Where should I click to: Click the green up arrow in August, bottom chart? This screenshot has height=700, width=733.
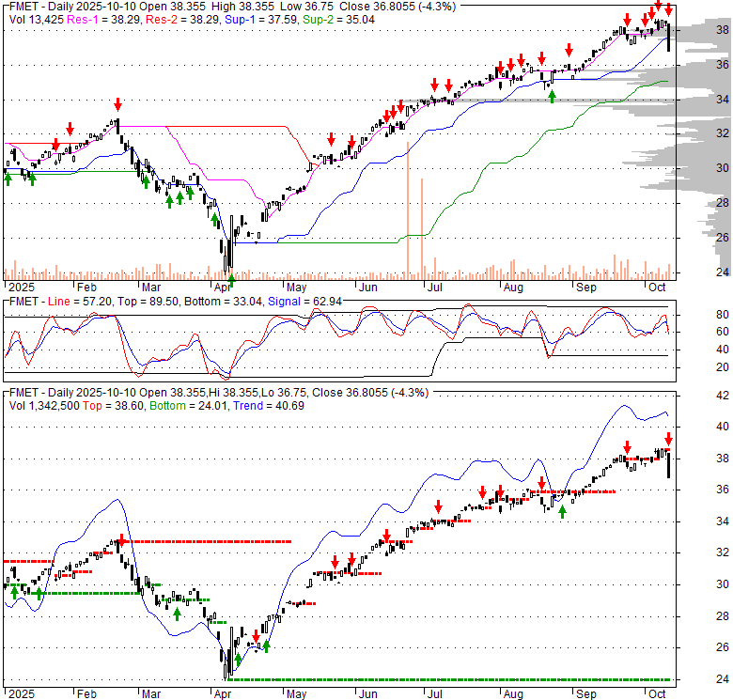pos(562,511)
